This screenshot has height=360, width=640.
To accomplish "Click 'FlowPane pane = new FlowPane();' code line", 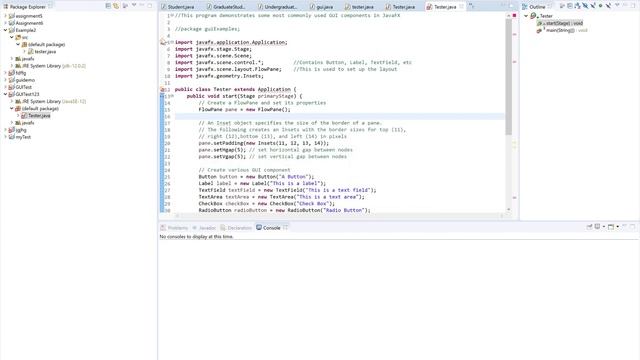I will pyautogui.click(x=244, y=109).
